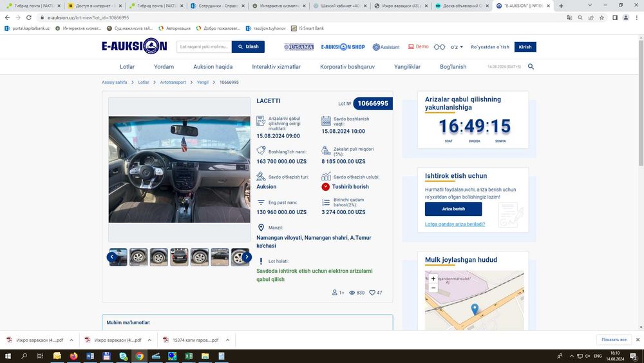The height and width of the screenshot is (363, 644).
Task: Expand the O'Z language dropdown
Action: (457, 47)
